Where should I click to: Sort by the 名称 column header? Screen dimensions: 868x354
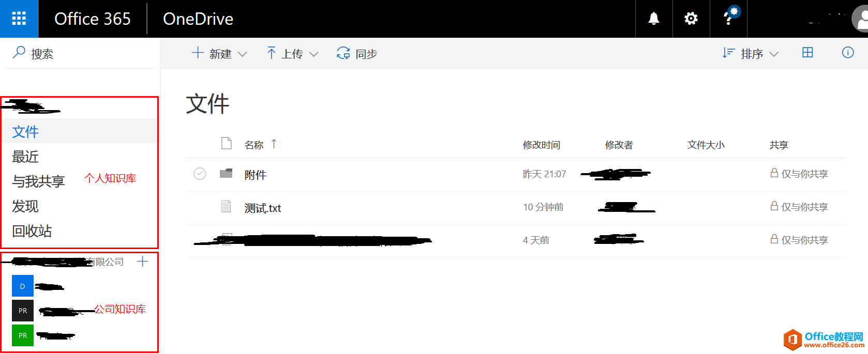(254, 145)
